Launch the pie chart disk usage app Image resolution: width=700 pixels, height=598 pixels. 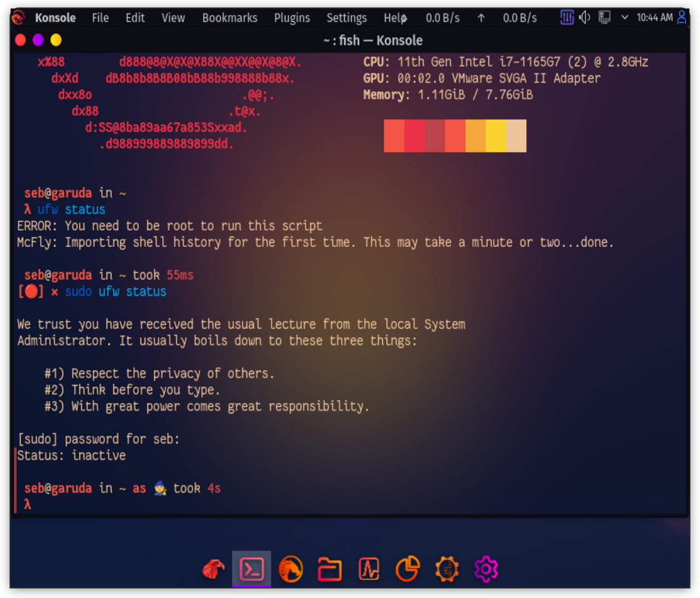(x=408, y=570)
